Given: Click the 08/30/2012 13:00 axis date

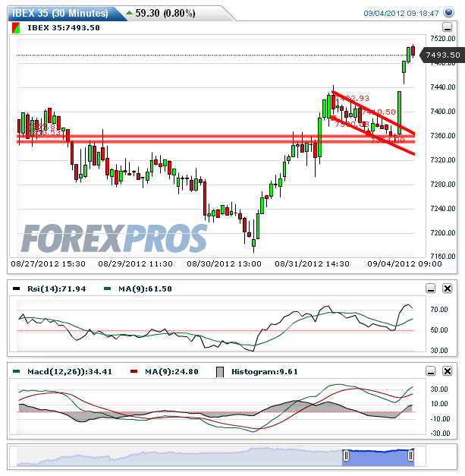Looking at the screenshot, I should point(225,263).
